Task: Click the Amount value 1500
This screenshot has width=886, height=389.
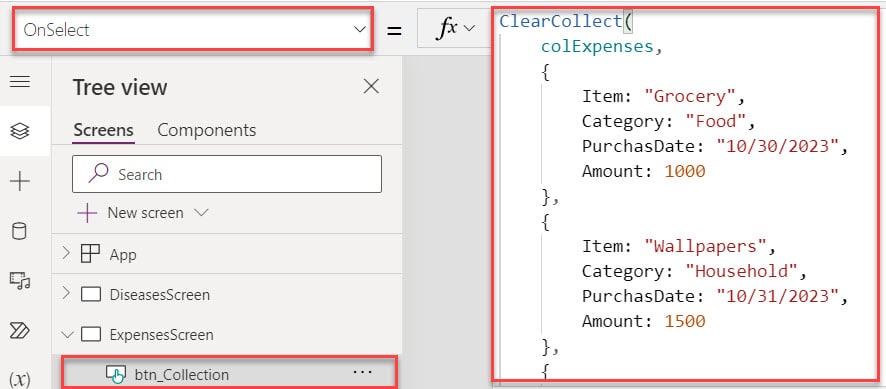Action: [x=685, y=321]
